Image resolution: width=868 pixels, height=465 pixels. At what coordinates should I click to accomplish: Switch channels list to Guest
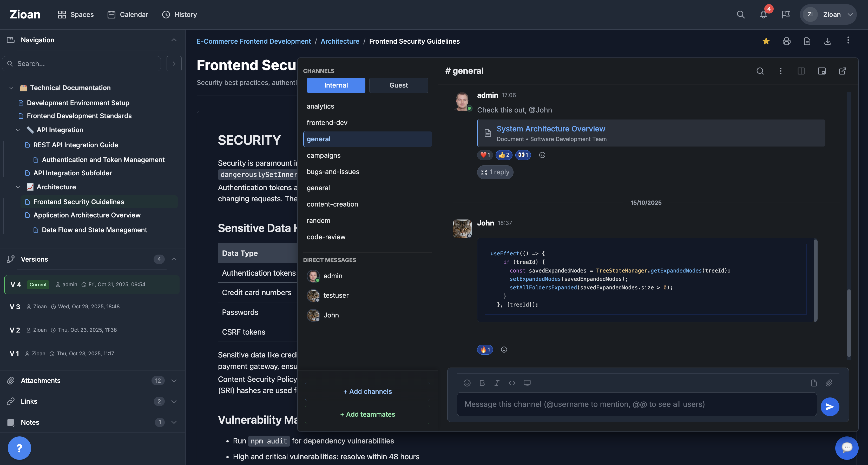[399, 85]
